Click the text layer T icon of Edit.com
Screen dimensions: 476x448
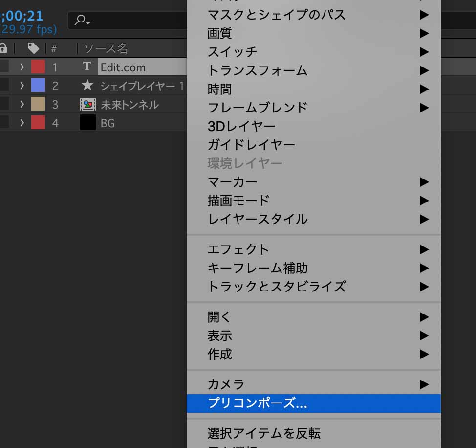click(87, 67)
